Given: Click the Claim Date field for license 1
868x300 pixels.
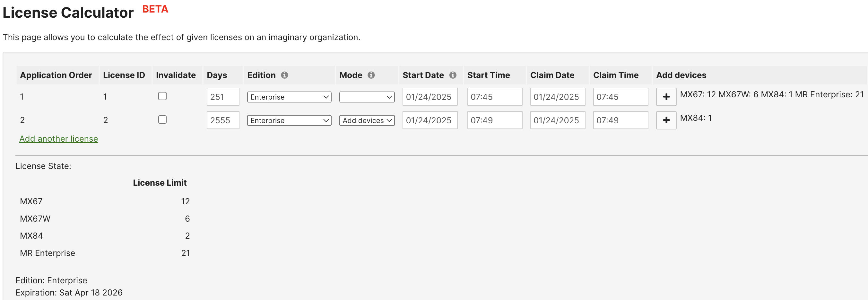Looking at the screenshot, I should 557,97.
